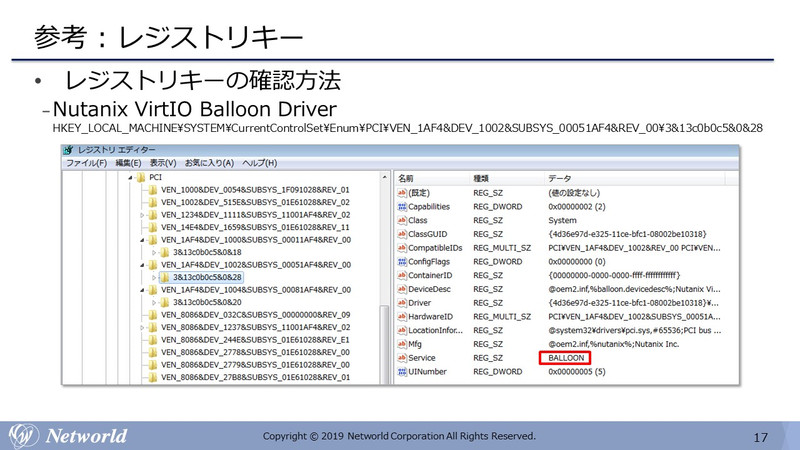Collapse VEN_1AF4&DEV_1000 node arrow
This screenshot has width=800, height=450.
coord(142,240)
